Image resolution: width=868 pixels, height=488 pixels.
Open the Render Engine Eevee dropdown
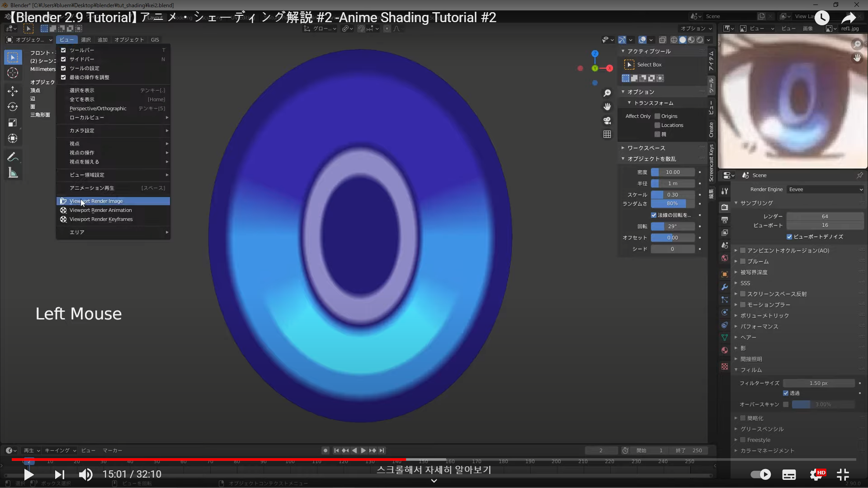[x=825, y=189]
